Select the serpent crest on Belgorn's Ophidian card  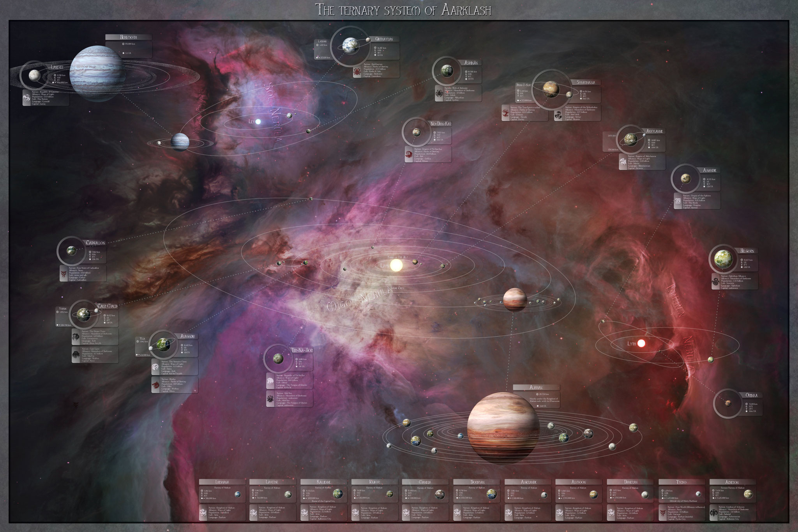(x=716, y=282)
